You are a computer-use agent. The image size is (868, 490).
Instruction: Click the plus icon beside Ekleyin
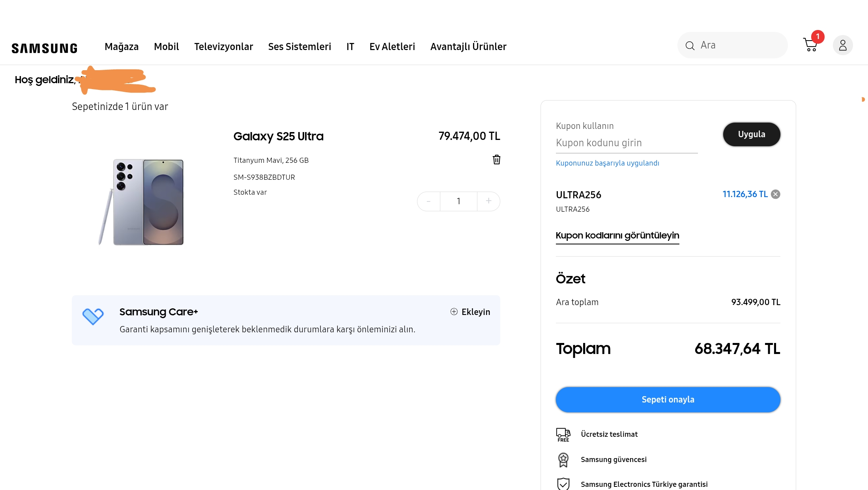coord(454,312)
